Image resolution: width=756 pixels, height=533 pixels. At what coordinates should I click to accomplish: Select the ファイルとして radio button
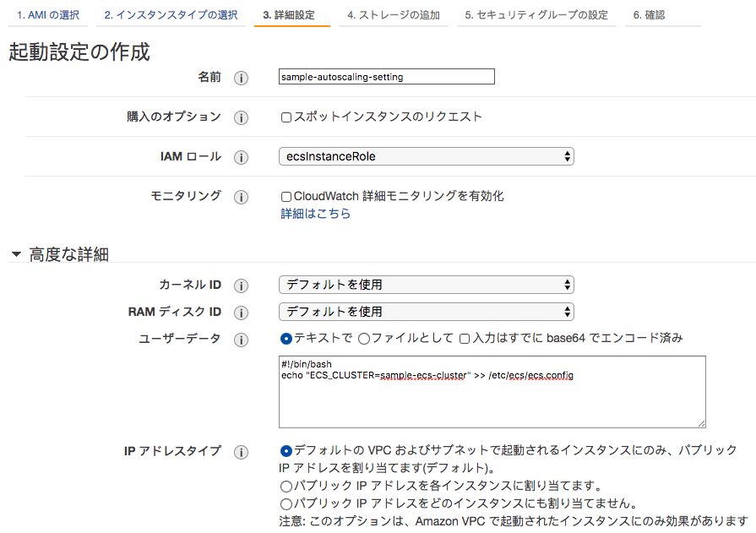364,339
